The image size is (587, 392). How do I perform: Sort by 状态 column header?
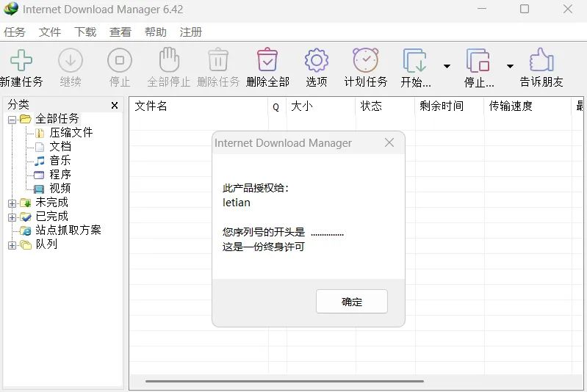tap(385, 106)
